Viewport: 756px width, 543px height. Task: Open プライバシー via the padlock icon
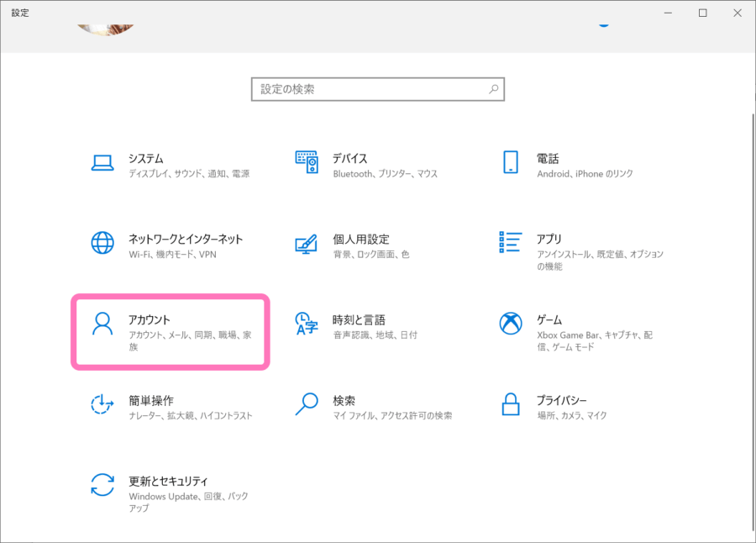pos(511,407)
